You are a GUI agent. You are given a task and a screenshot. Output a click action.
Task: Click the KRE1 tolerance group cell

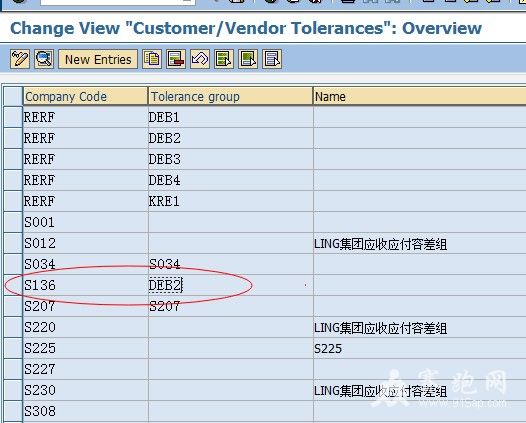point(230,201)
